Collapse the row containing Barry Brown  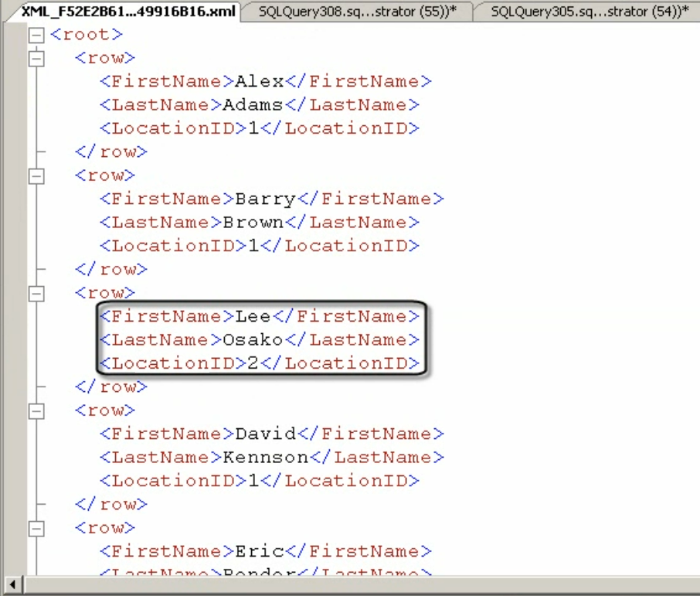click(36, 176)
